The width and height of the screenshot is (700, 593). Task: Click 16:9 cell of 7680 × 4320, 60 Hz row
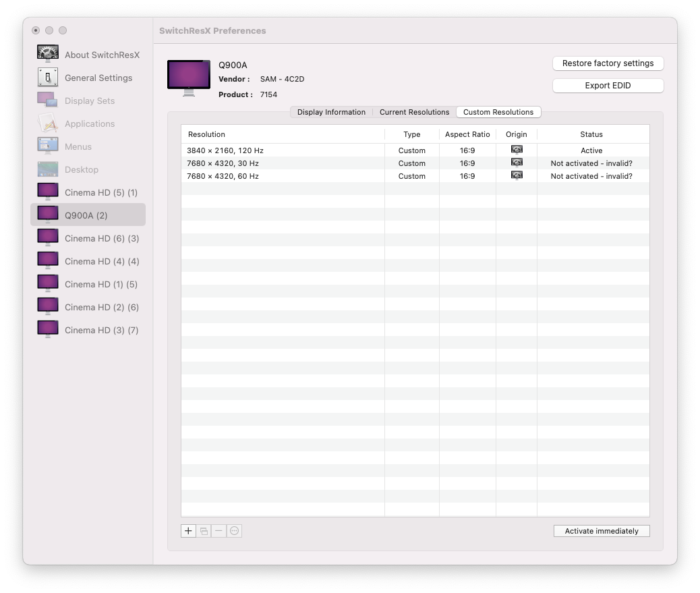click(467, 176)
